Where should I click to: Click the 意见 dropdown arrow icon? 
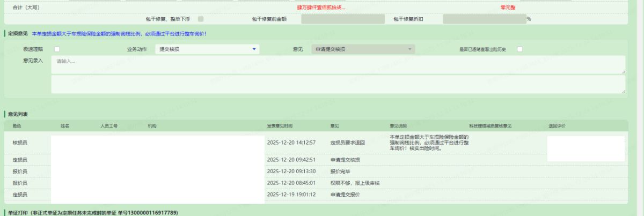tap(410, 49)
